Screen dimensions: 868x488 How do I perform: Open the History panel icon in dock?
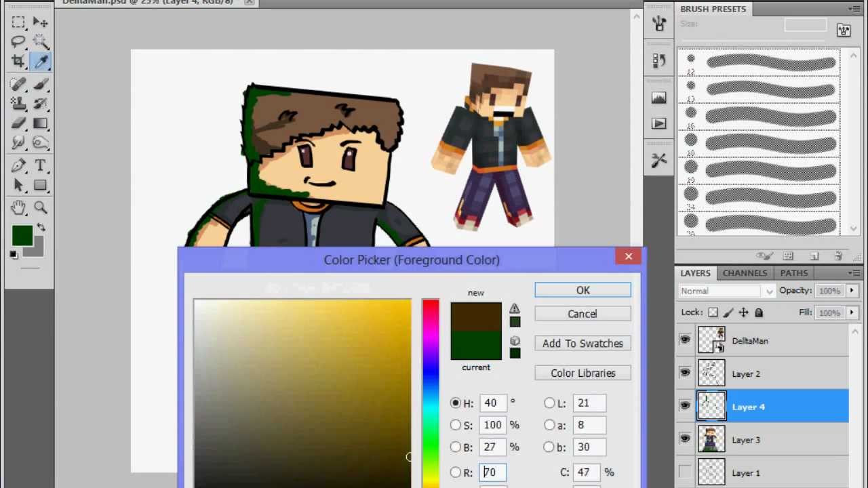click(659, 60)
